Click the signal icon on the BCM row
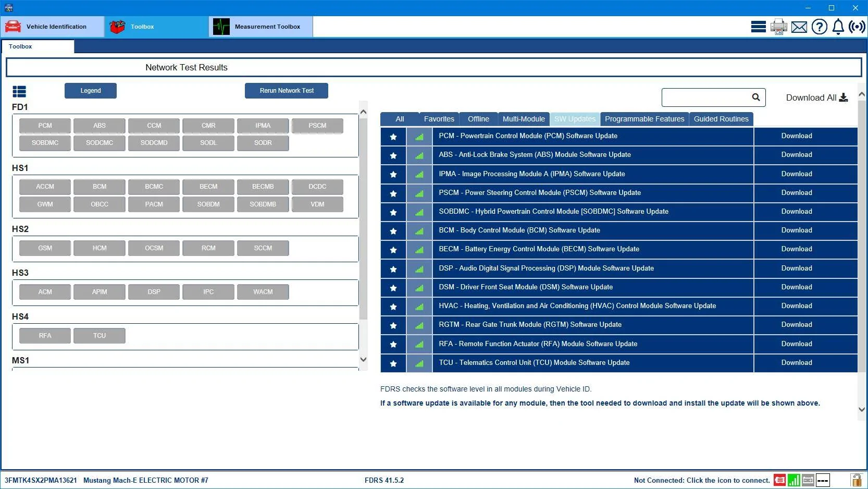The image size is (868, 489). pyautogui.click(x=419, y=231)
